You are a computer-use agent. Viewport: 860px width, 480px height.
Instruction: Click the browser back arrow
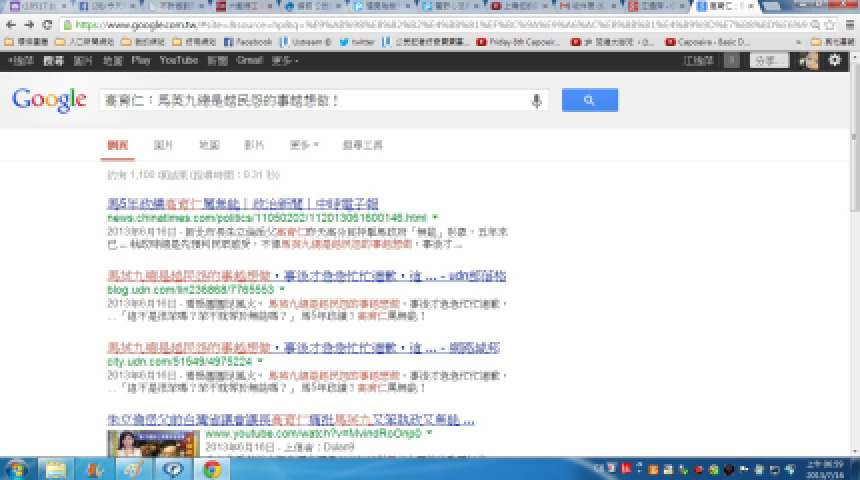(x=11, y=24)
